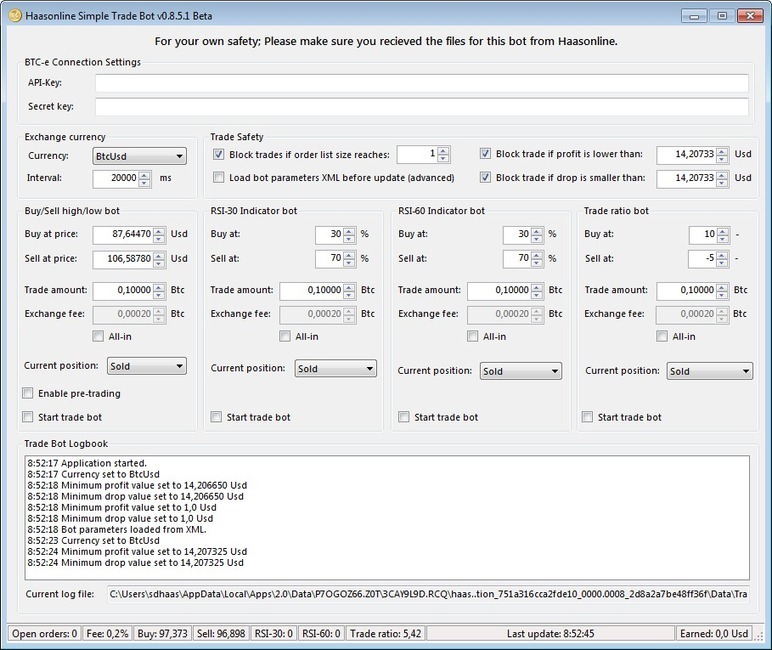This screenshot has height=650, width=772.
Task: Click the minimum drop value stepper
Action: point(722,179)
